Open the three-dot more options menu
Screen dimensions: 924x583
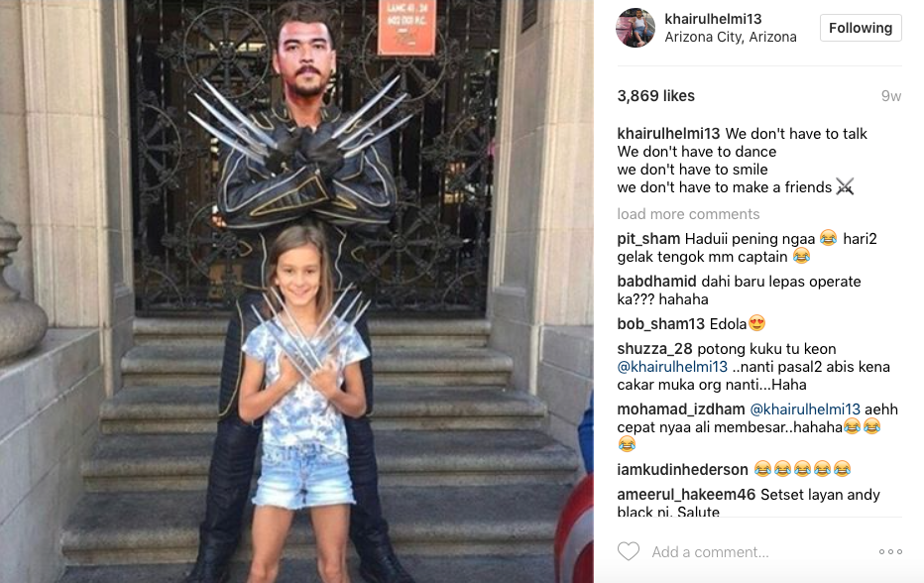point(890,551)
